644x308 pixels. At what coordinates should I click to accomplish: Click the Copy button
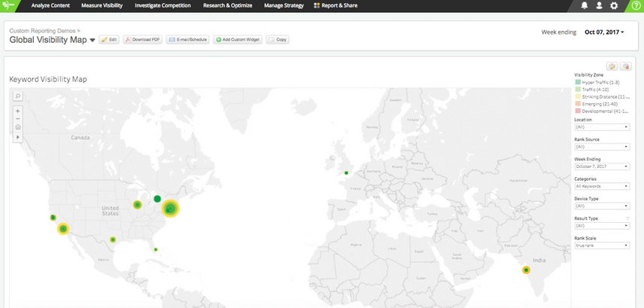[278, 40]
